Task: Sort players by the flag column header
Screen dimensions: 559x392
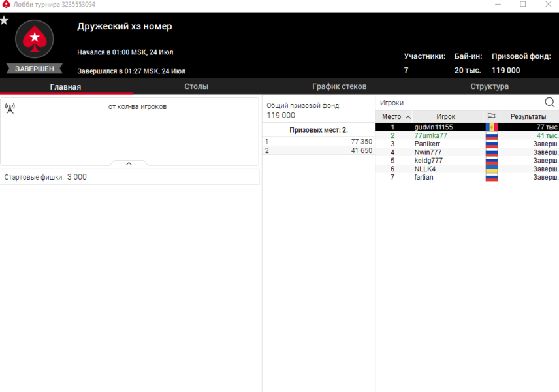Action: (x=491, y=117)
